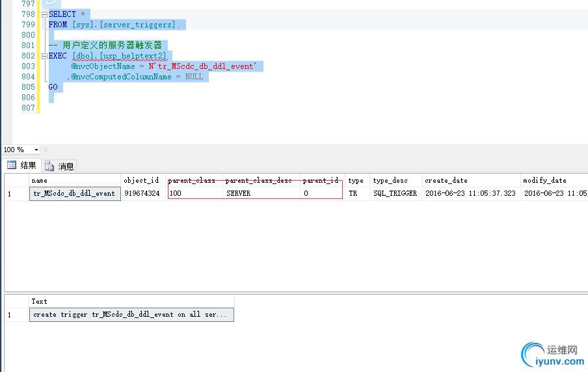Click the GO statement on line 805
This screenshot has width=588, height=372.
pyautogui.click(x=53, y=87)
